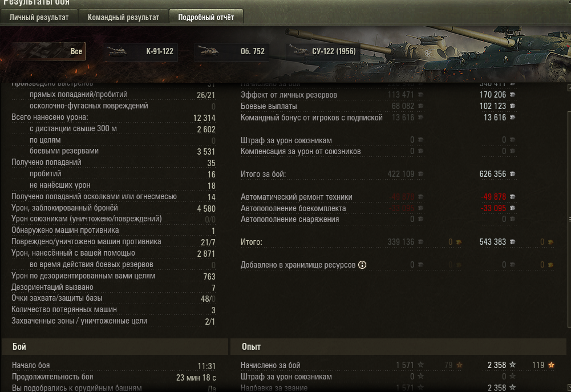Image resolution: width=571 pixels, height=392 pixels.
Task: Click the info icon next to Добавлено в хранилище ресурсов
Action: click(362, 265)
